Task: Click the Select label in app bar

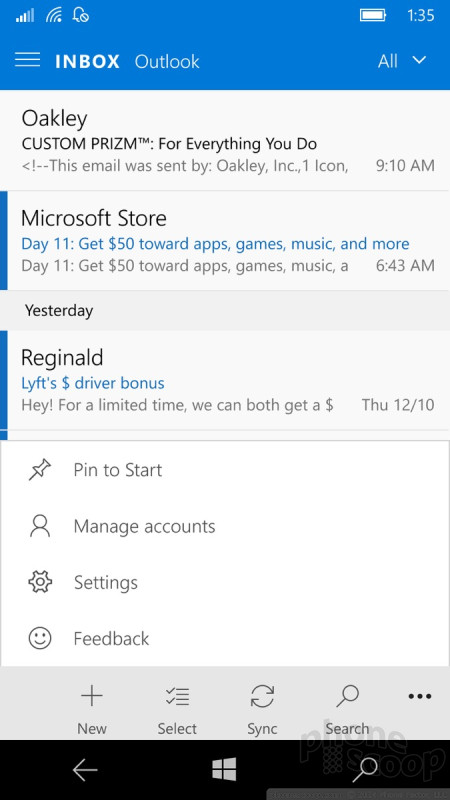Action: (177, 729)
